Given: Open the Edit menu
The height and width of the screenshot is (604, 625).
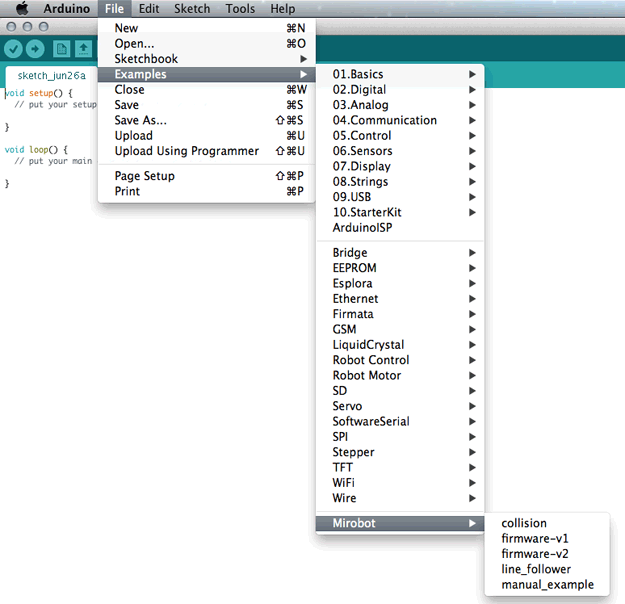Looking at the screenshot, I should click(x=149, y=8).
